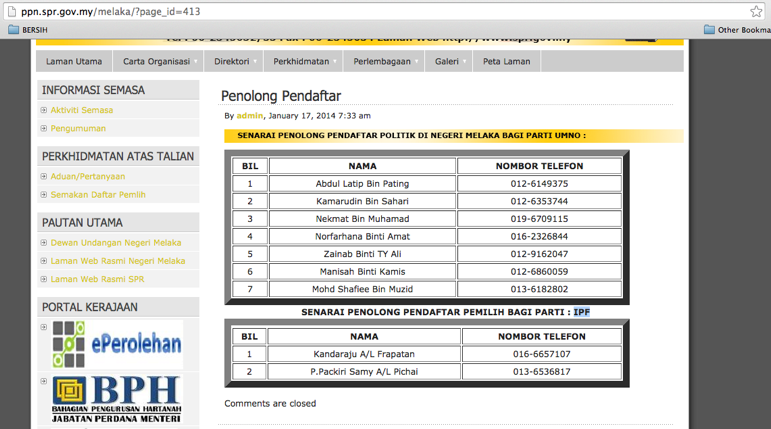The image size is (771, 429).
Task: Expand Perkhidmatan dropdown arrow
Action: (x=335, y=61)
